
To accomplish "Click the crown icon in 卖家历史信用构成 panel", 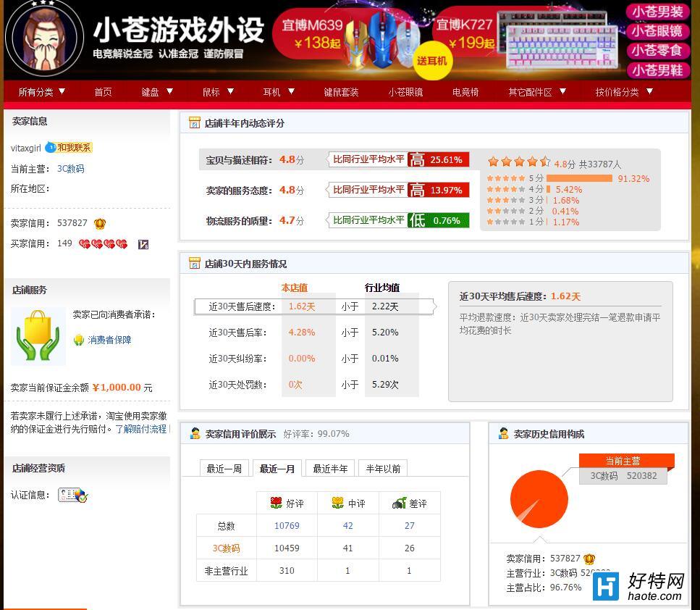I will point(589,559).
